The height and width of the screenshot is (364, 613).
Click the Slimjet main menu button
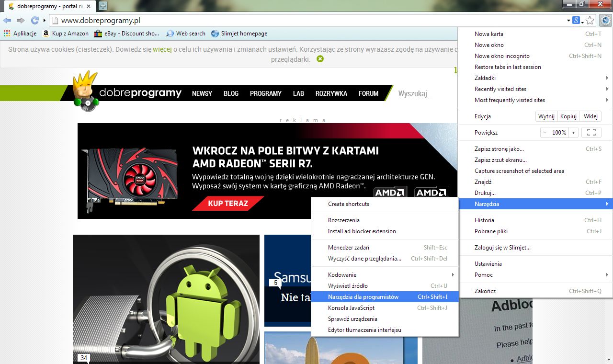[x=605, y=21]
